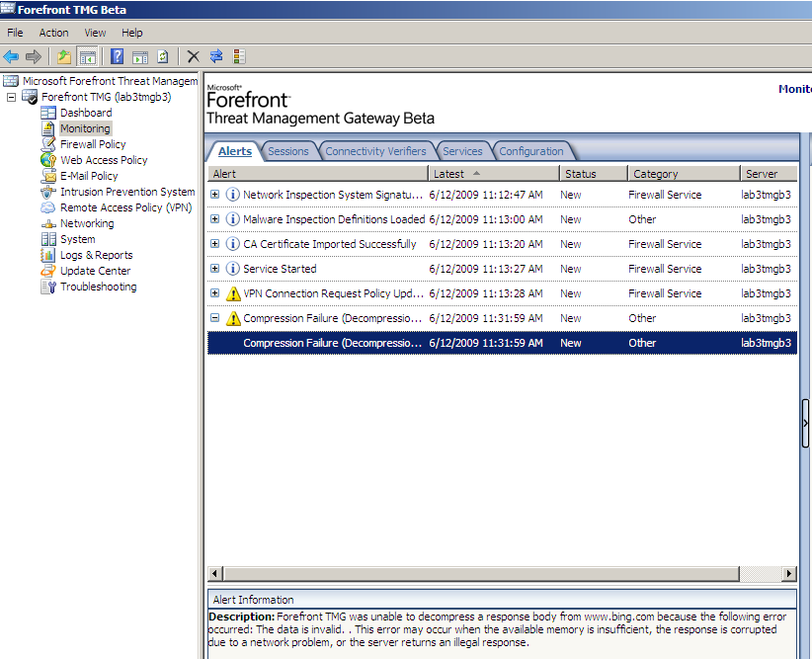This screenshot has height=659, width=812.
Task: Sort by the Server column header
Action: (x=769, y=174)
